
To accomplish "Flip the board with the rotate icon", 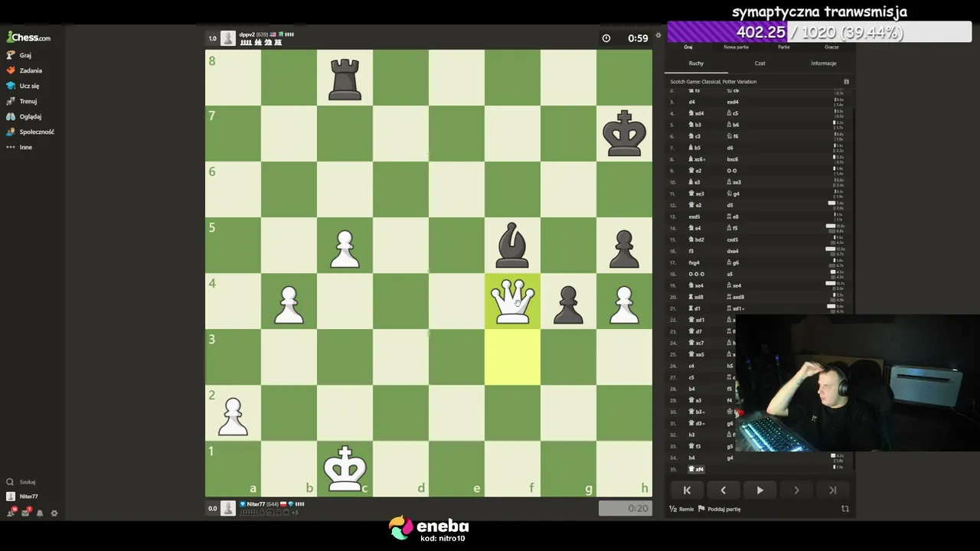I will click(x=845, y=509).
